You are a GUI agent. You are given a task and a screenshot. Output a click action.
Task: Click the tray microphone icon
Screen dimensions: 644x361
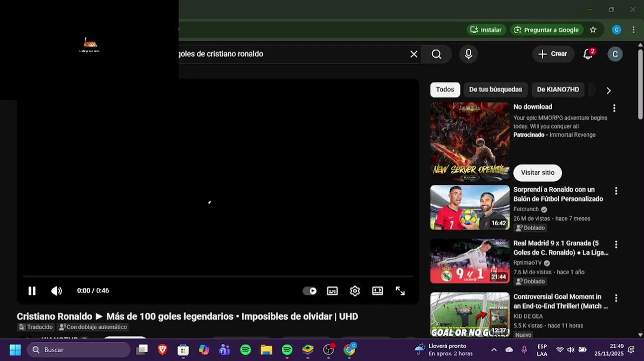click(x=524, y=350)
